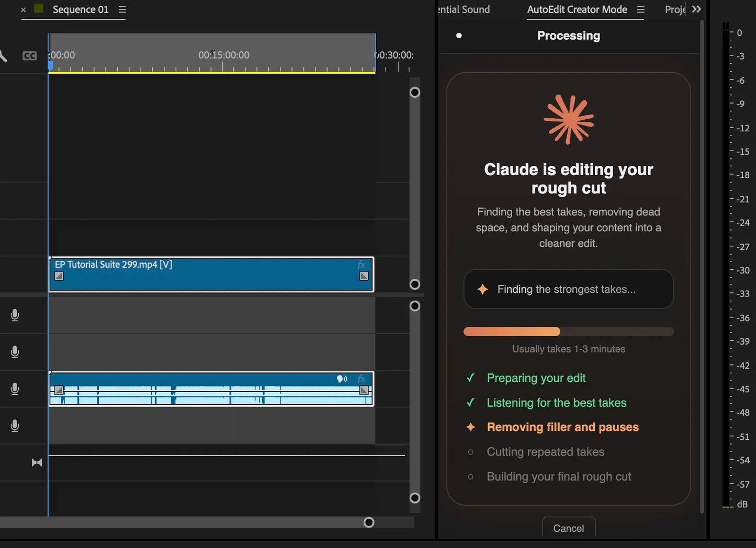Click the start keyframe handle on audio clip
The height and width of the screenshot is (548, 756).
pyautogui.click(x=59, y=390)
